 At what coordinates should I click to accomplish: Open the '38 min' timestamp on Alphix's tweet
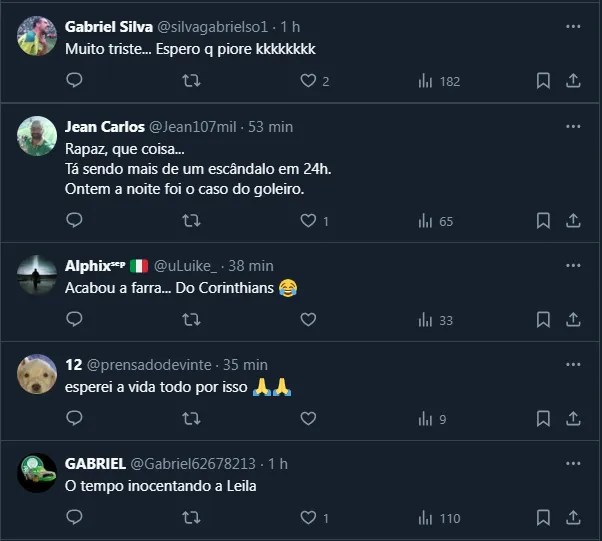click(250, 266)
